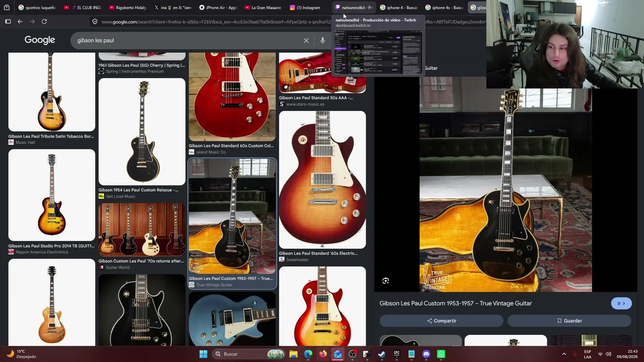Click the ESP LAA keyboard language indicator
644x362 pixels.
pyautogui.click(x=588, y=354)
